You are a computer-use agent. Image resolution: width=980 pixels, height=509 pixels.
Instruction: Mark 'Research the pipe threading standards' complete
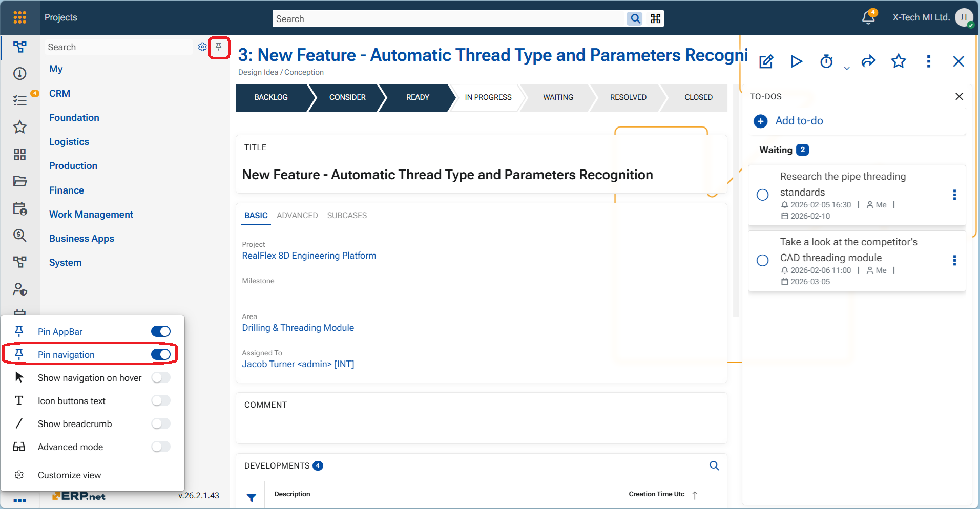pos(762,195)
